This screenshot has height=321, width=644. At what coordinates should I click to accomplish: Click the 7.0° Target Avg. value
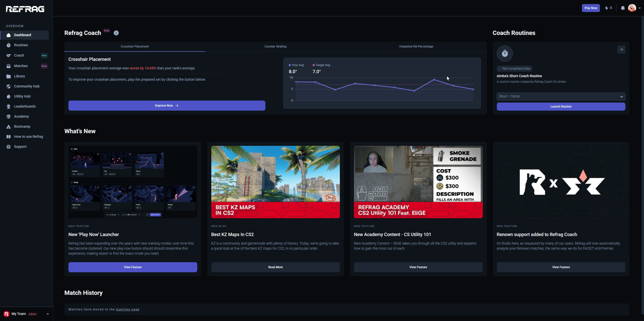pos(317,72)
